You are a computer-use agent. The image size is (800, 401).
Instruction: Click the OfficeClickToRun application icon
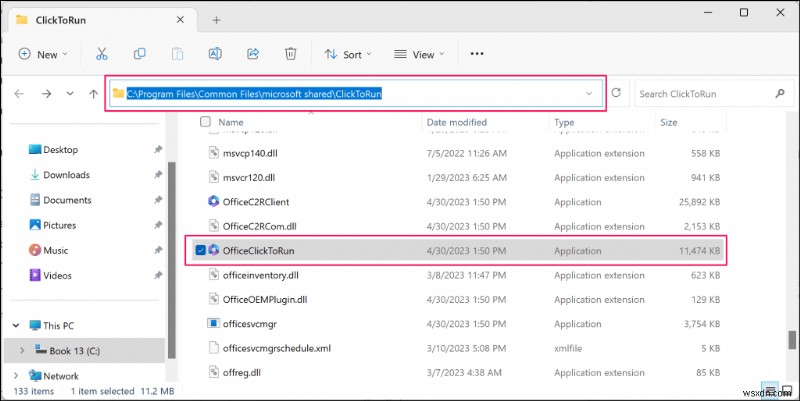tap(213, 250)
